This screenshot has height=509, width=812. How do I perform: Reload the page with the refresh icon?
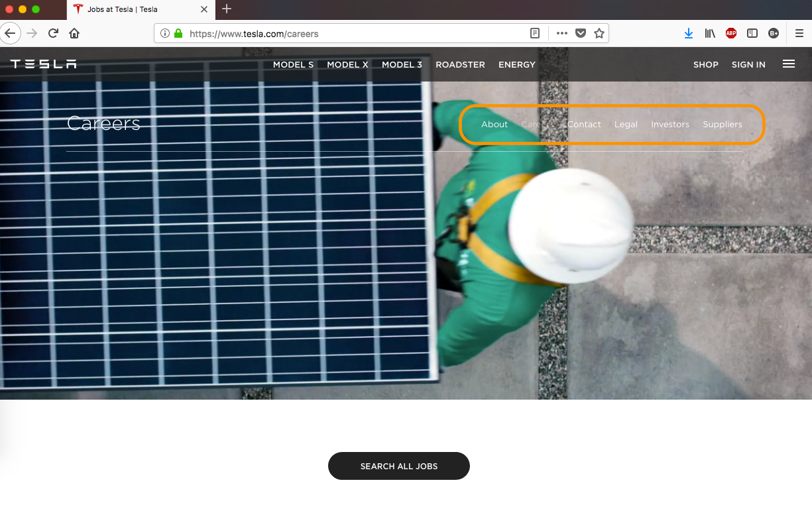coord(53,33)
